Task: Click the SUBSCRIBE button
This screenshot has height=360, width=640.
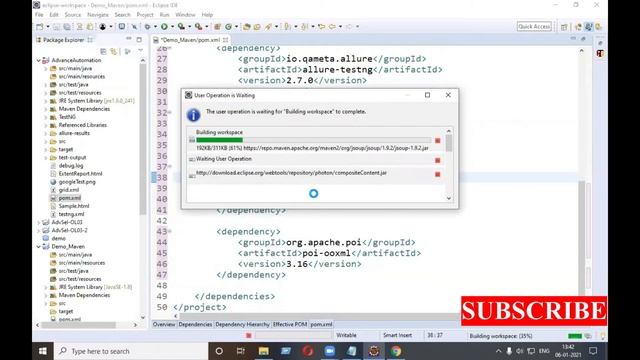Action: [534, 311]
